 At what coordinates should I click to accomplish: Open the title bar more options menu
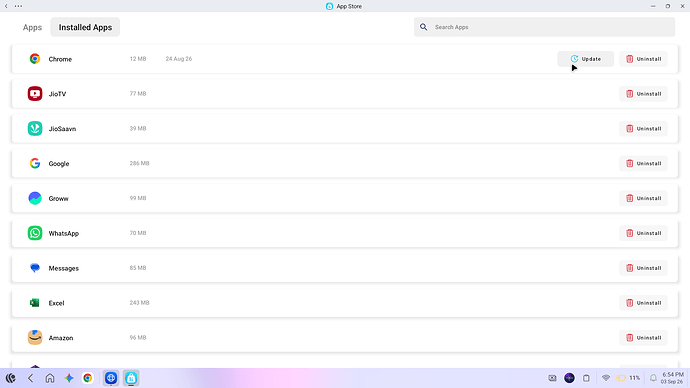(18, 6)
